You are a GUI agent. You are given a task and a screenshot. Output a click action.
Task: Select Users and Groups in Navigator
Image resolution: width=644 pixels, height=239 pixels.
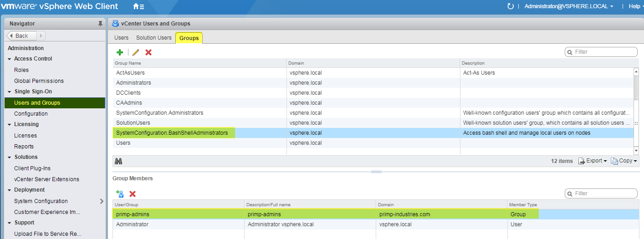coord(55,103)
